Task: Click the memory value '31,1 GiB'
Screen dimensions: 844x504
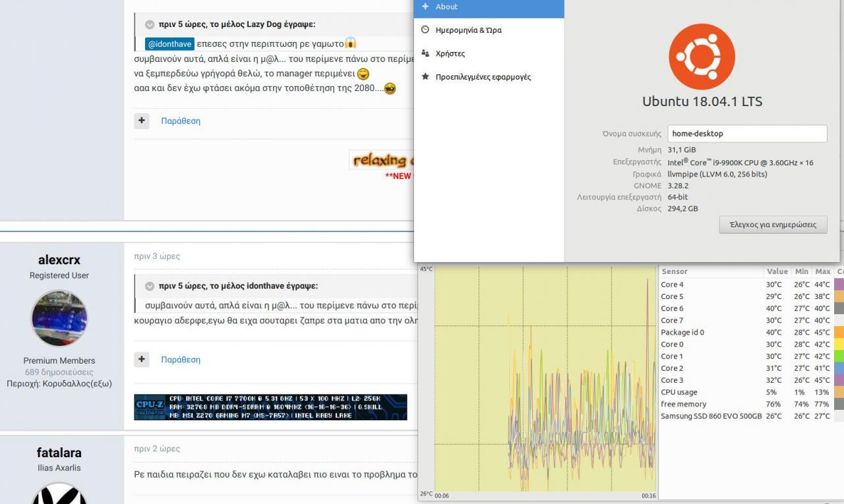Action: [682, 150]
